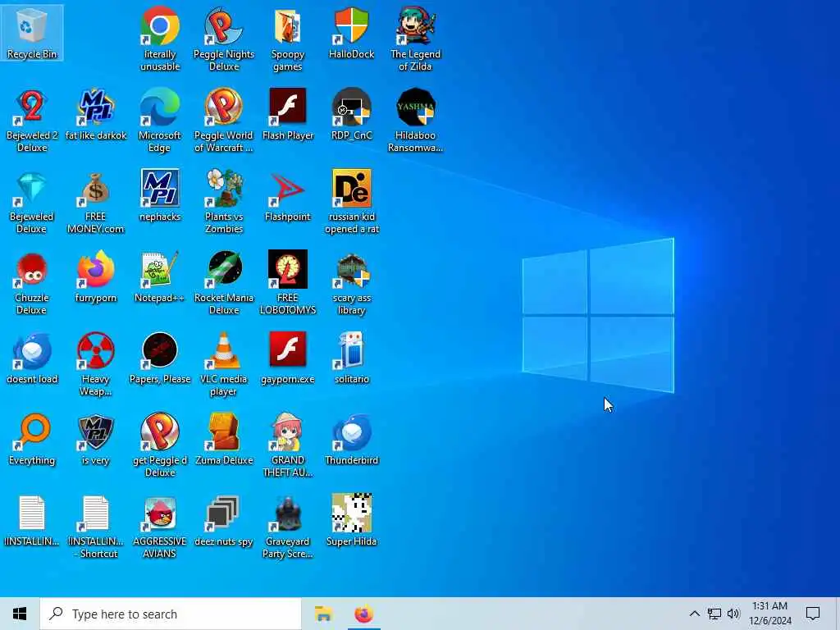The height and width of the screenshot is (630, 840).
Task: Select the Chuzzle Deluxe icon
Action: [x=32, y=283]
